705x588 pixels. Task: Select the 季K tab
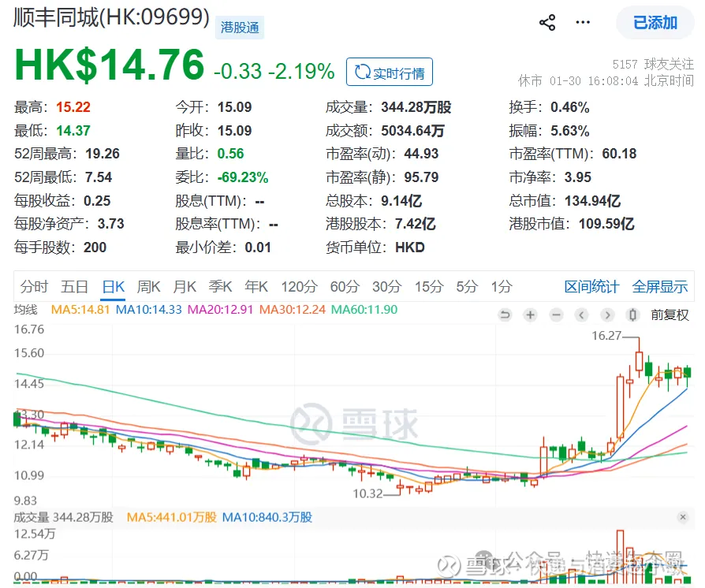(x=220, y=286)
